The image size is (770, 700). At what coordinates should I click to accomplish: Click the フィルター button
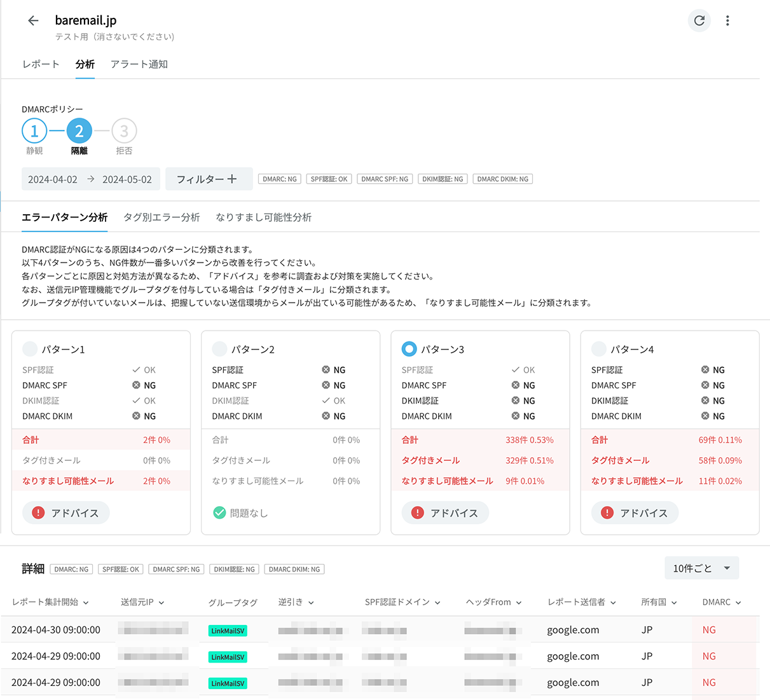[x=209, y=179]
